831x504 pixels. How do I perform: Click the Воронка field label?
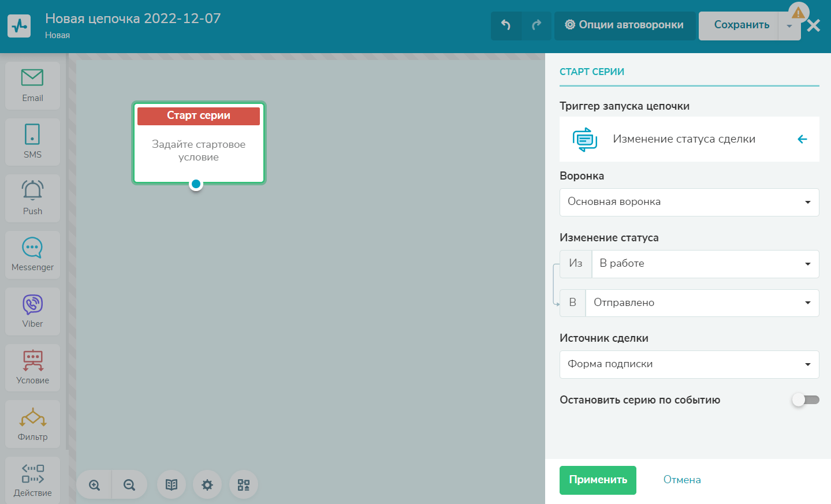(582, 176)
